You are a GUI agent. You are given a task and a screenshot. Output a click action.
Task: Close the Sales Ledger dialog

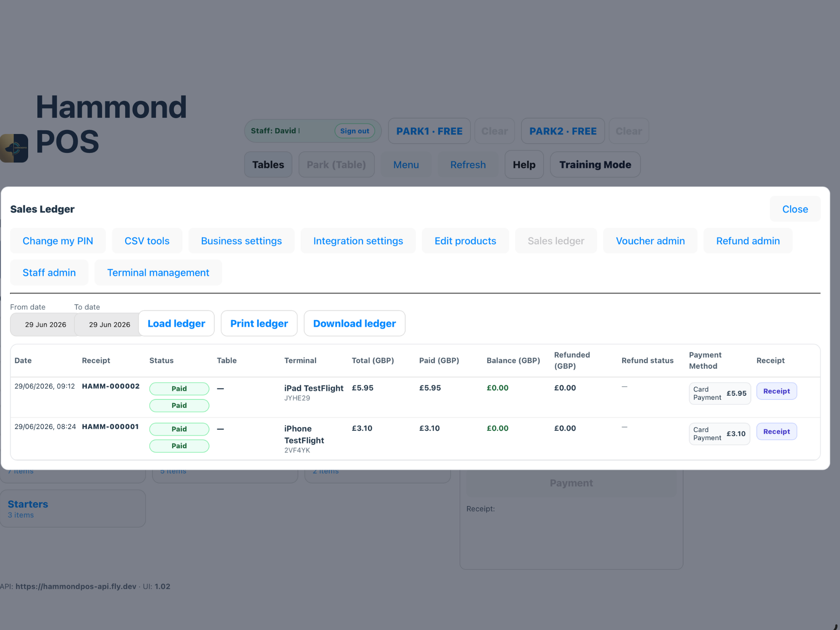point(795,209)
